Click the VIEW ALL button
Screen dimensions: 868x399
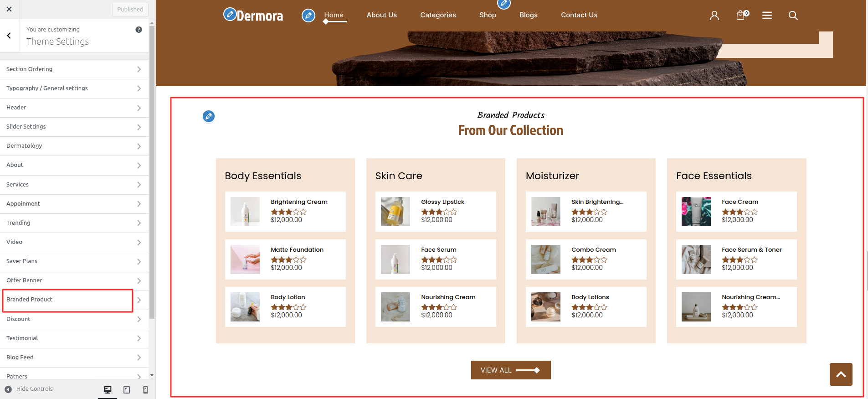coord(510,370)
